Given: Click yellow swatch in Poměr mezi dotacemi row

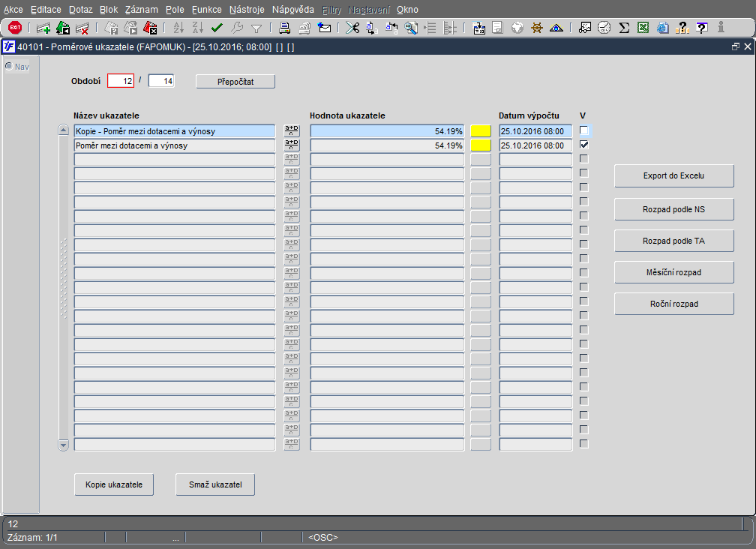Looking at the screenshot, I should click(x=481, y=145).
